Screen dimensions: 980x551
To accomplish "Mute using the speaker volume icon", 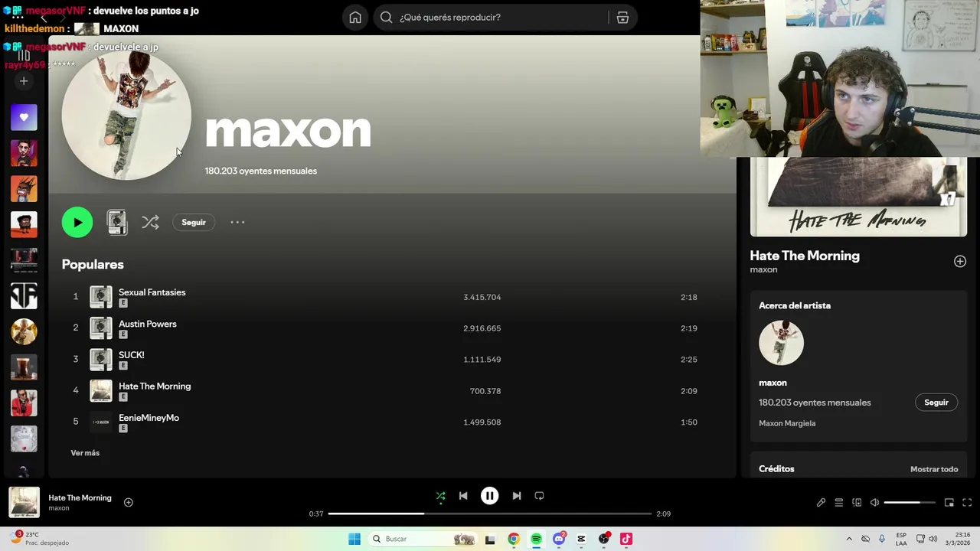I will tap(874, 503).
